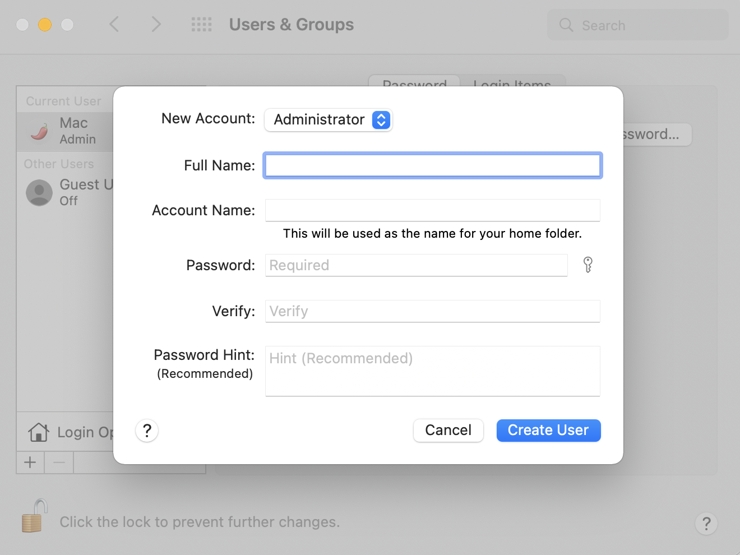The image size is (740, 555).
Task: Go forward with the right chevron arrow
Action: (x=156, y=24)
